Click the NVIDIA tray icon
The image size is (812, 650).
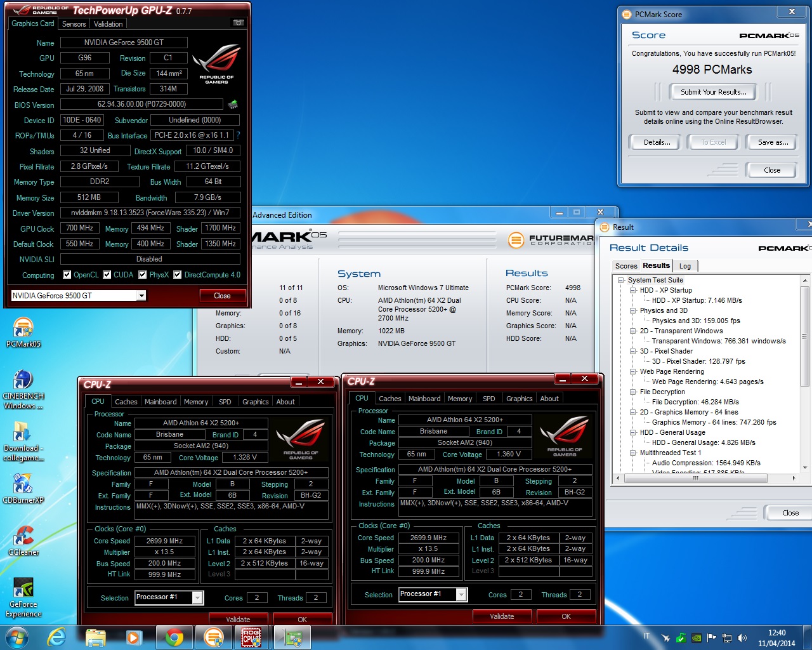click(x=696, y=637)
